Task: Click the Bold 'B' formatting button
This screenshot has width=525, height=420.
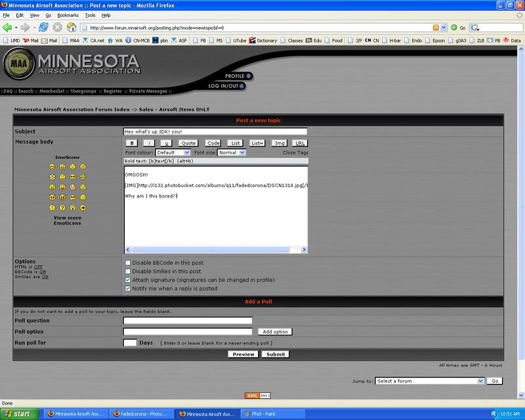Action: point(131,142)
